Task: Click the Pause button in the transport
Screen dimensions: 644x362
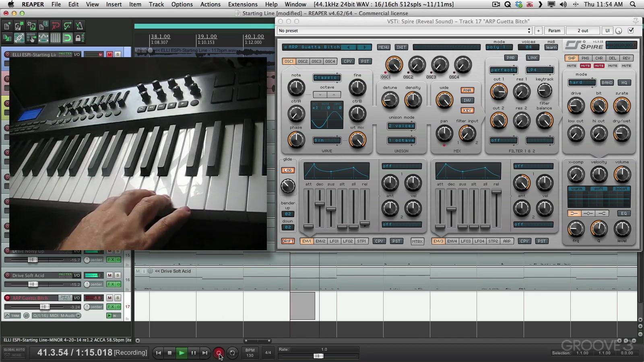Action: (x=193, y=353)
